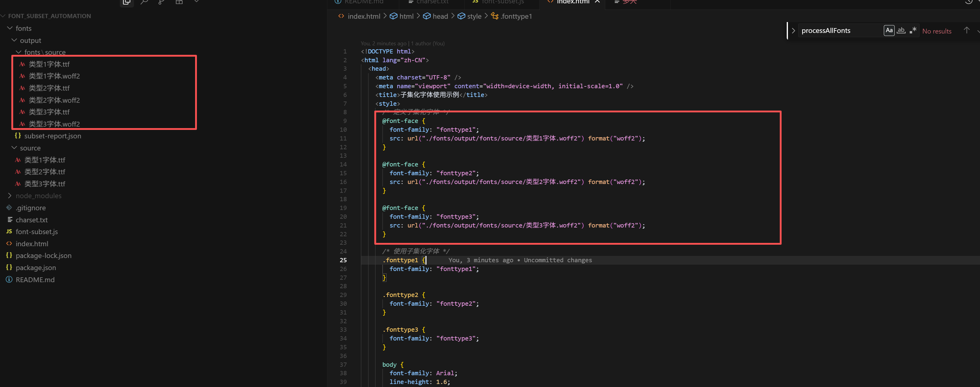Toggle Match Case in find widget
The height and width of the screenshot is (387, 980).
click(x=889, y=31)
